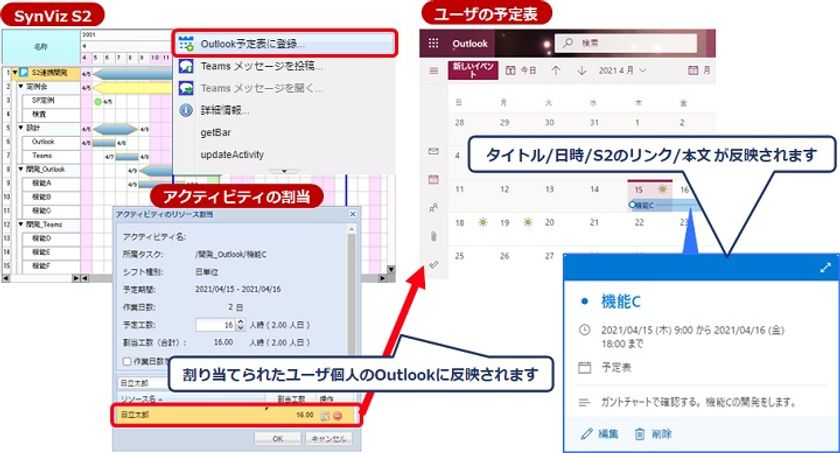
Task: Open Calendar from Outlook sidebar icon
Action: point(434,179)
